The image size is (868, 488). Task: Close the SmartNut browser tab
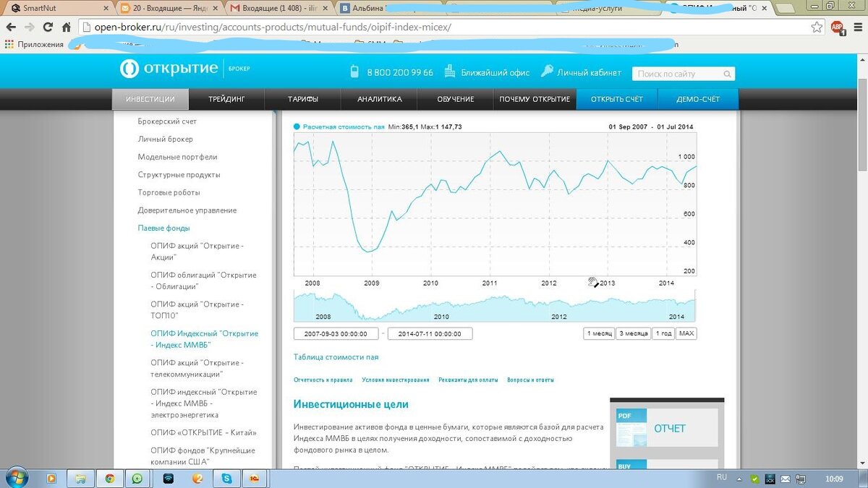click(x=106, y=9)
